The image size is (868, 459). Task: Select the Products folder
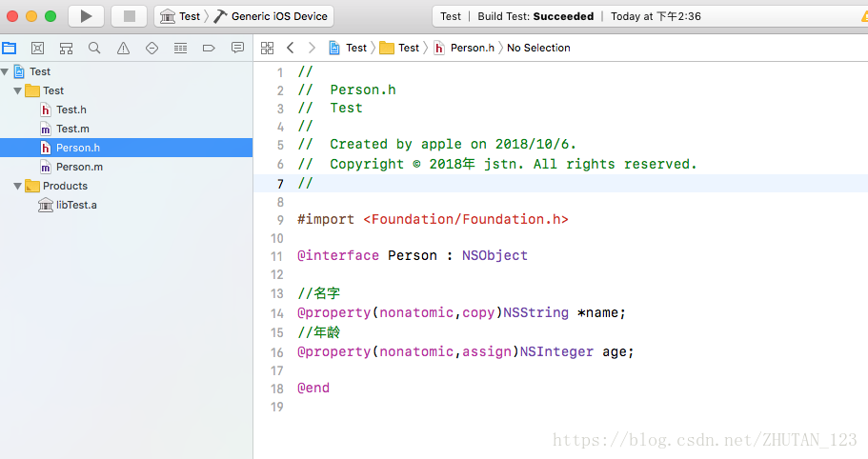click(x=126, y=186)
